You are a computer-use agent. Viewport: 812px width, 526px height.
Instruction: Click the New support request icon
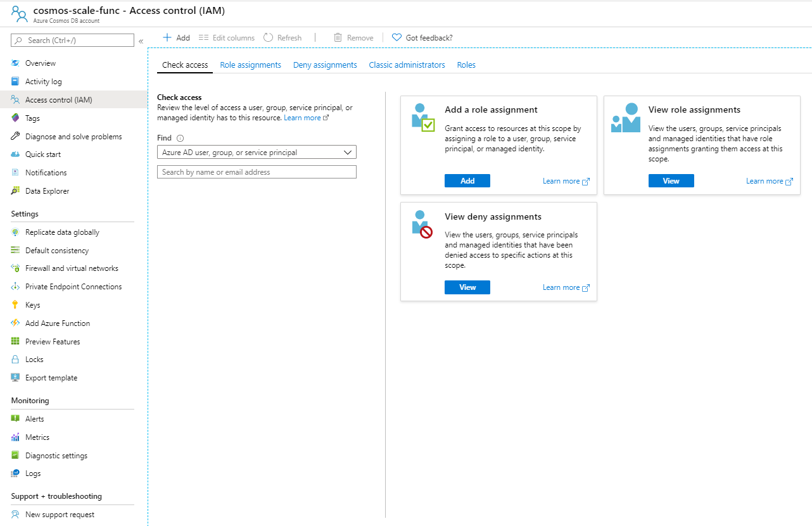point(15,515)
